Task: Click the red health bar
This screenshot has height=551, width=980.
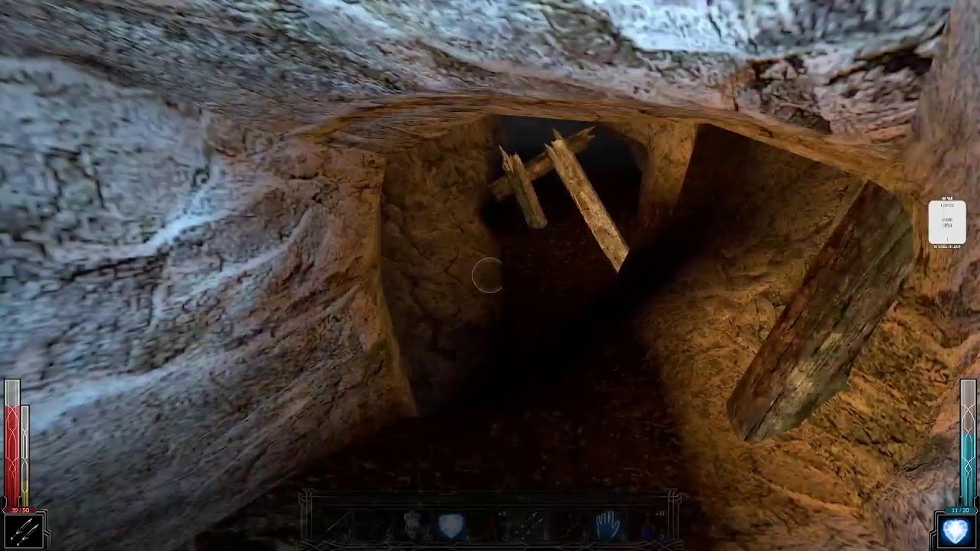Action: coord(12,442)
